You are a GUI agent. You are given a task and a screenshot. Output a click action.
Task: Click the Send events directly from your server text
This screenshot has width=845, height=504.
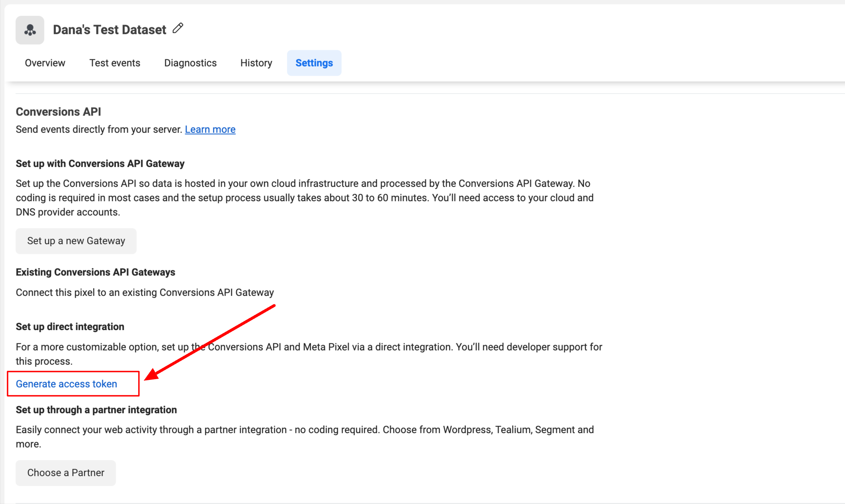[99, 129]
